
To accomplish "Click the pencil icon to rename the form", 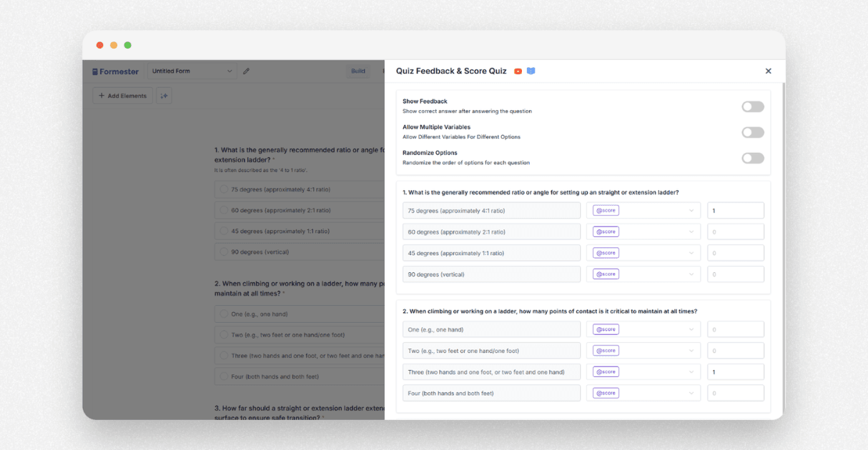I will (247, 71).
